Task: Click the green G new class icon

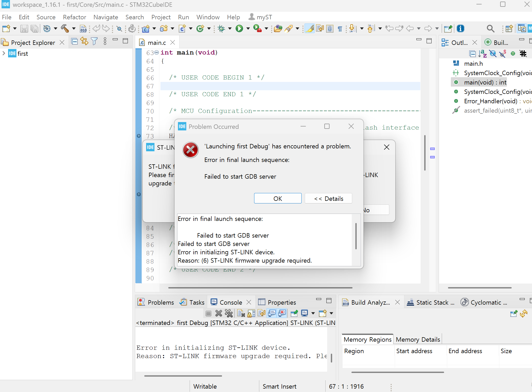Action: (200, 28)
